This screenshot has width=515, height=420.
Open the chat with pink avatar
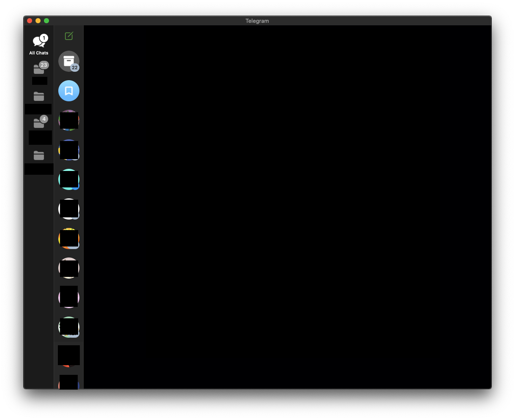click(69, 298)
